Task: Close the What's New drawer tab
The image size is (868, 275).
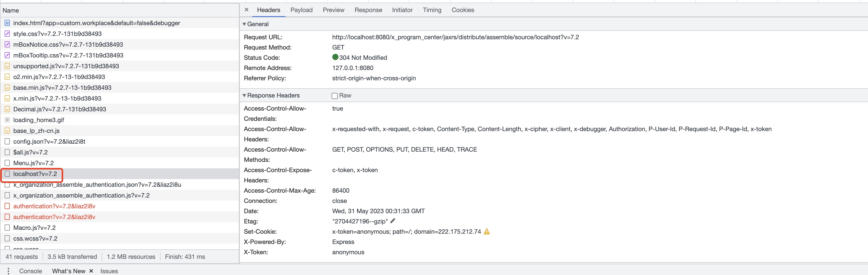Action: click(91, 271)
